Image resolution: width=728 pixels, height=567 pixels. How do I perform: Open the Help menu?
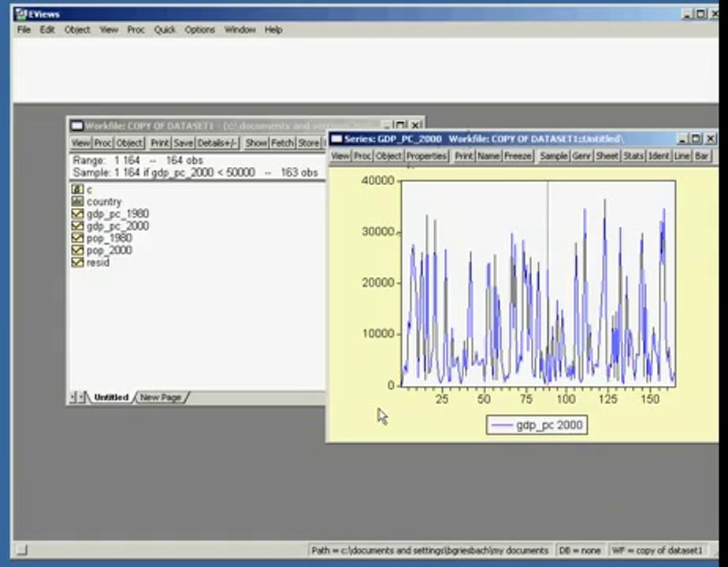(x=273, y=30)
